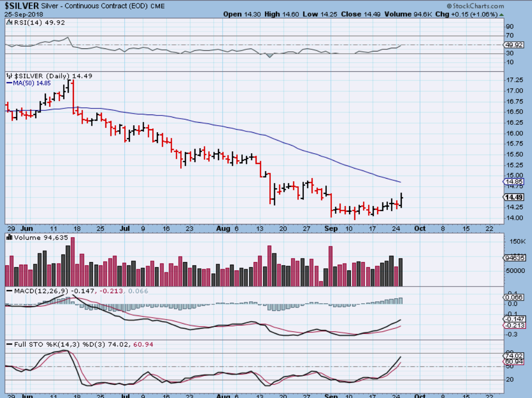
Task: Click the 30 level label on RSI axis
Action: coord(509,53)
